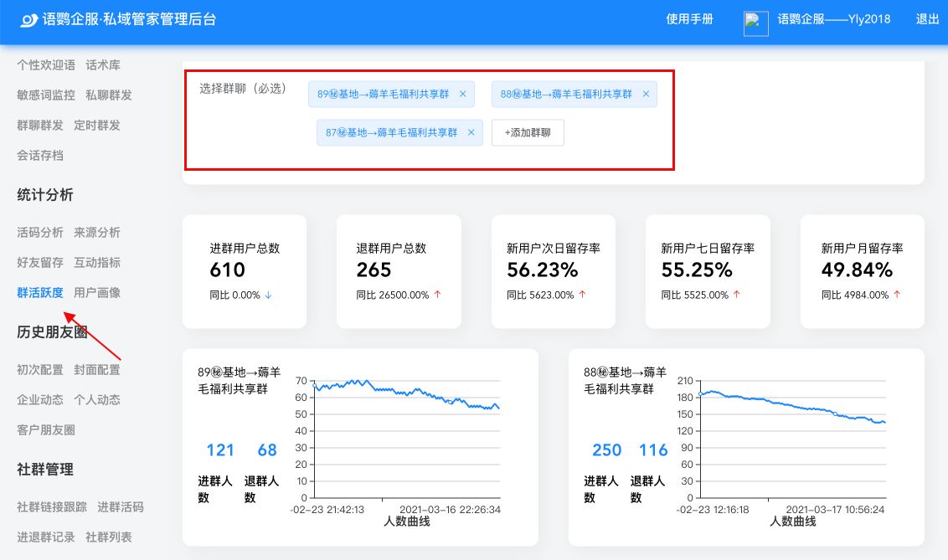
Task: Click the user avatar image in header
Action: click(755, 23)
